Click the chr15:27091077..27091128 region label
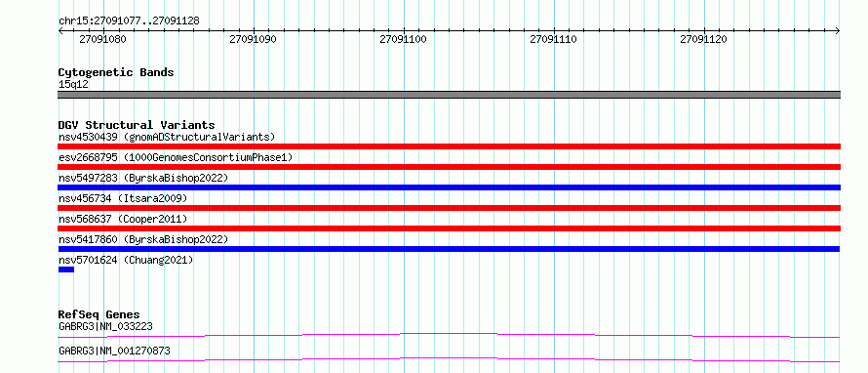This screenshot has width=868, height=373. 129,21
